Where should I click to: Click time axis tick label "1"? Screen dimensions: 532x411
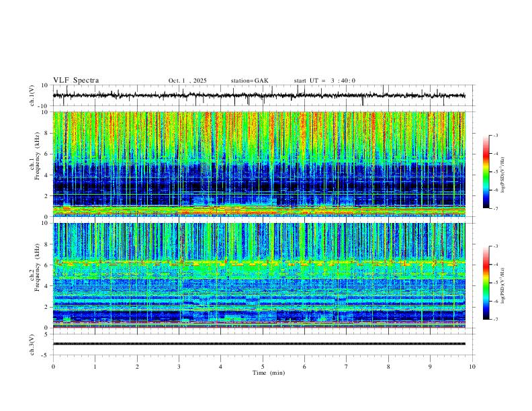click(x=95, y=367)
